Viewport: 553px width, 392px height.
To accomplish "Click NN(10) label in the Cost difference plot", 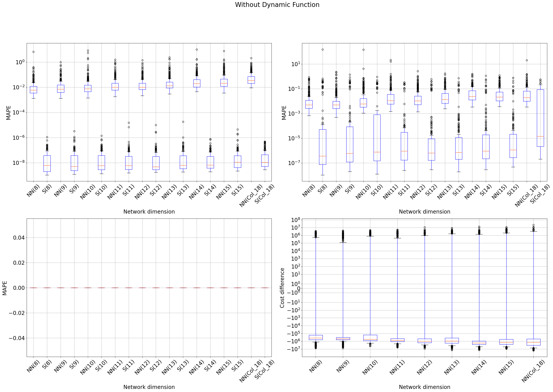I will click(370, 367).
